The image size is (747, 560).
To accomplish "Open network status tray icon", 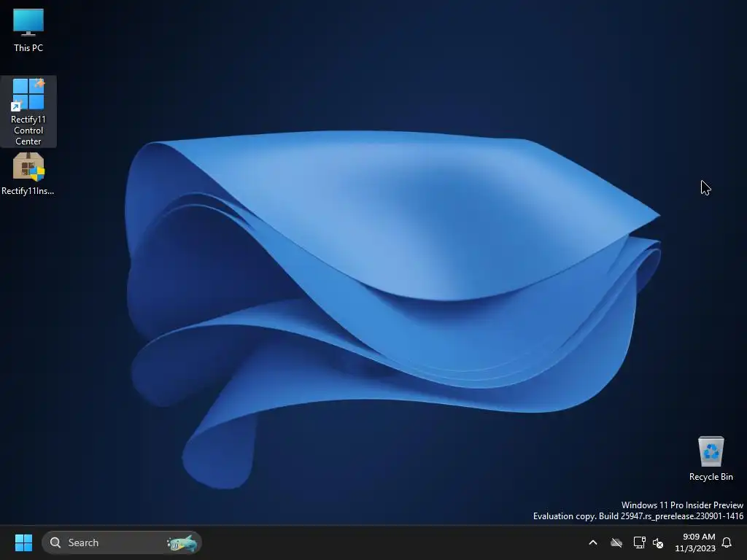I will tap(639, 542).
